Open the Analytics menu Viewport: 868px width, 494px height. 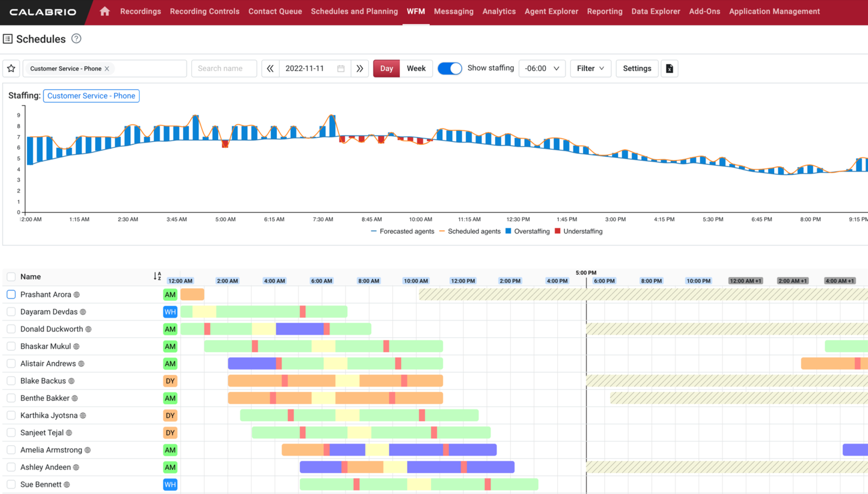point(499,11)
